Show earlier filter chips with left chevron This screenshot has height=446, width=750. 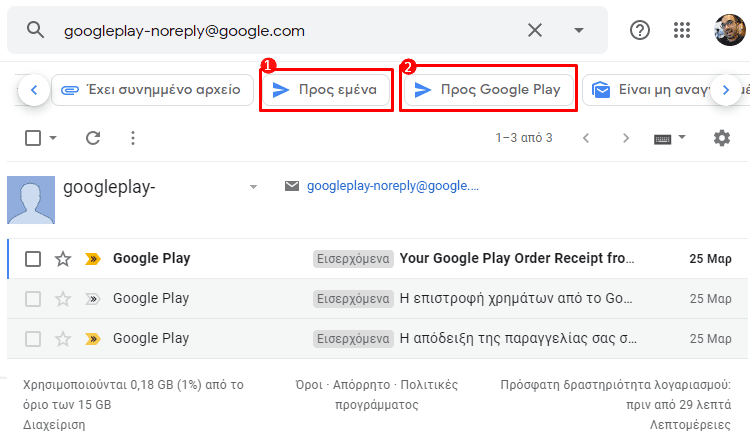coord(34,89)
